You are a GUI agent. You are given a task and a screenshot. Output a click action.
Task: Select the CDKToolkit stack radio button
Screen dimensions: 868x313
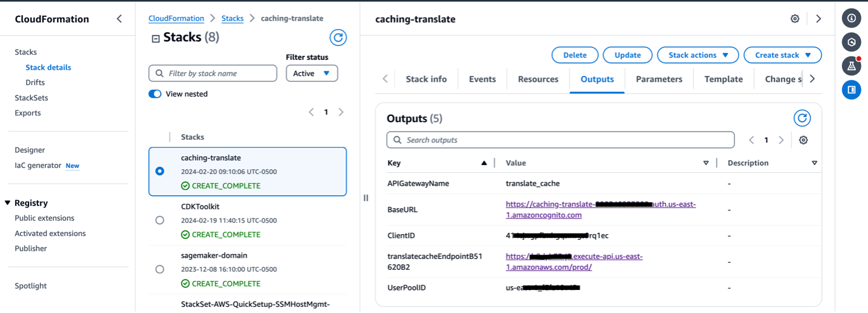[160, 220]
